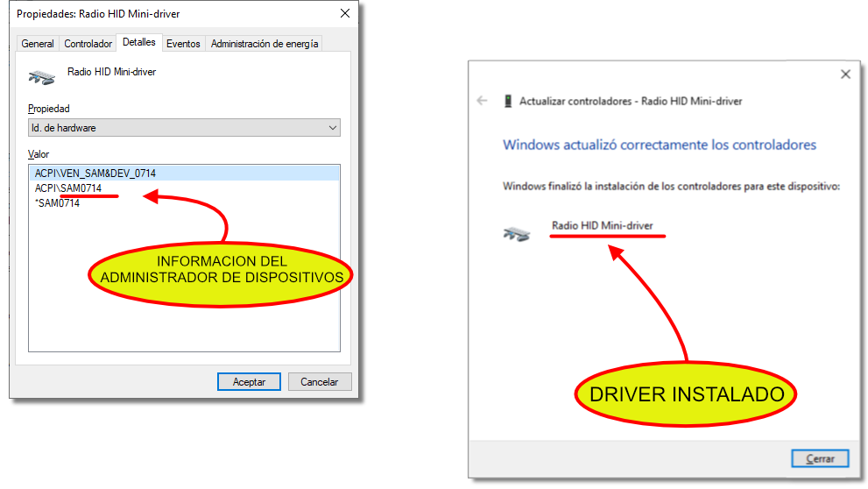Image resolution: width=868 pixels, height=489 pixels.
Task: Click the Valor field label
Action: pos(39,154)
